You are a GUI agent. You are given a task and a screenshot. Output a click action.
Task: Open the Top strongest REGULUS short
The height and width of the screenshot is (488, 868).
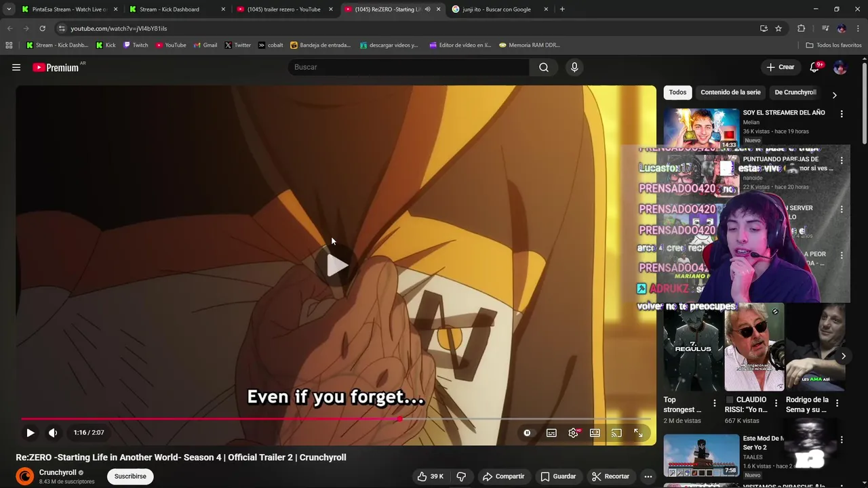tap(693, 348)
